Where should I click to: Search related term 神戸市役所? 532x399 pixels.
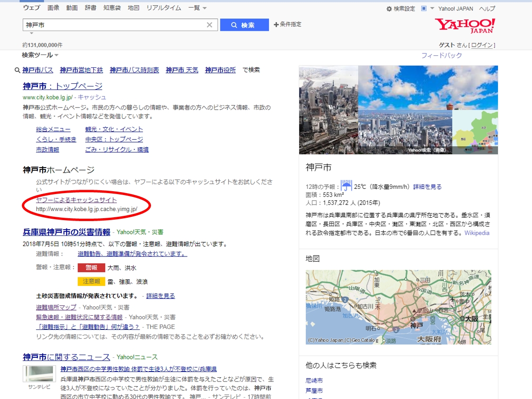[220, 70]
